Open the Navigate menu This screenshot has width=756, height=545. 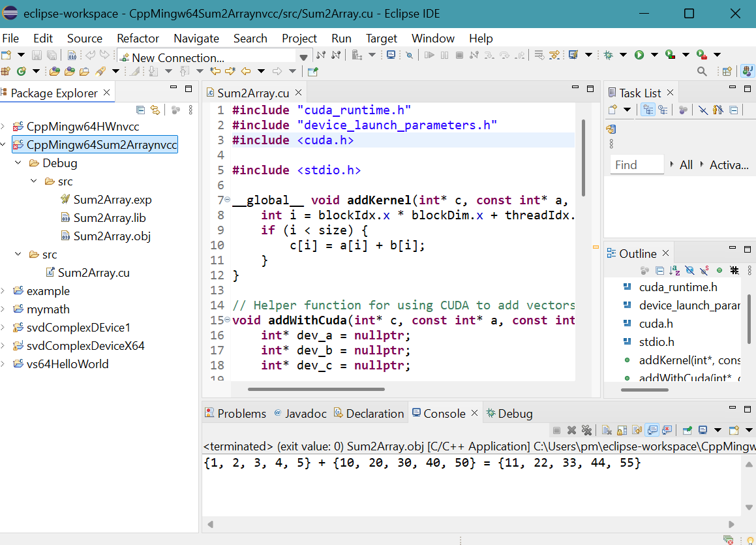click(196, 39)
